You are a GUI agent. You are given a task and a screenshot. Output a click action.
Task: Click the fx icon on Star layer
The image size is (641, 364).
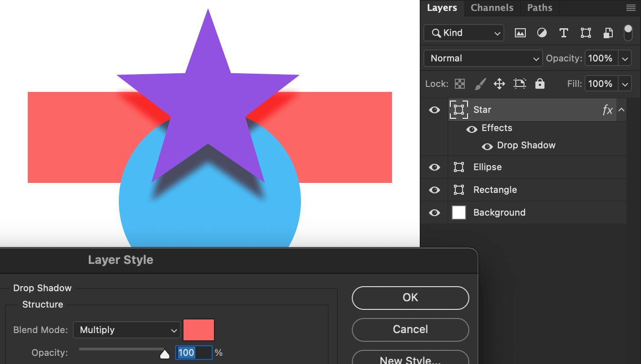[607, 110]
